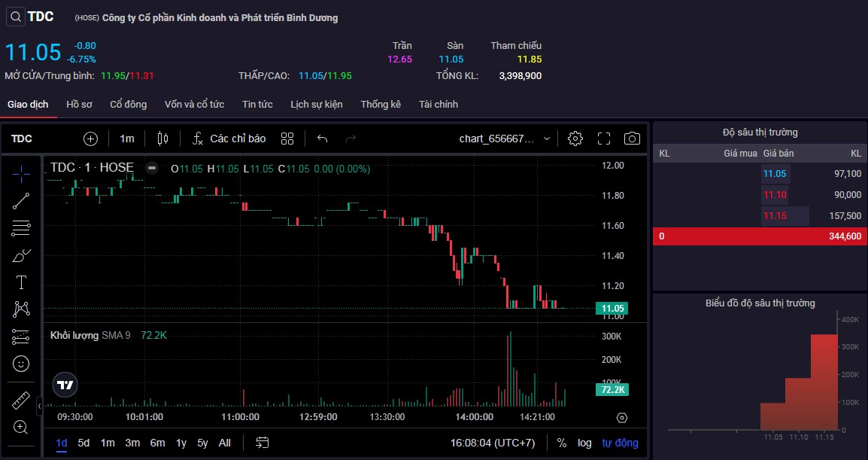Collapse the TDC chart legend

tap(152, 168)
